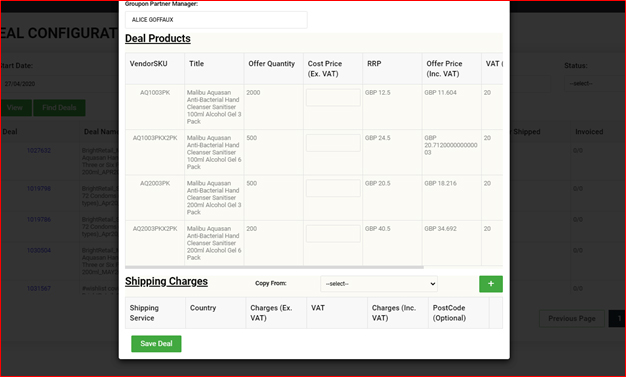The height and width of the screenshot is (377, 626).
Task: Click the Groupon Partner Manager name field
Action: pyautogui.click(x=216, y=20)
